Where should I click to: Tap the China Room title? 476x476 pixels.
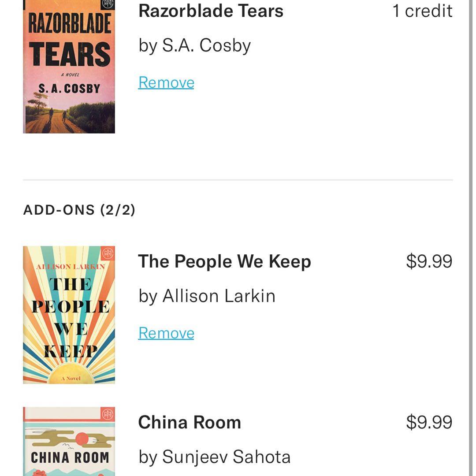point(190,422)
